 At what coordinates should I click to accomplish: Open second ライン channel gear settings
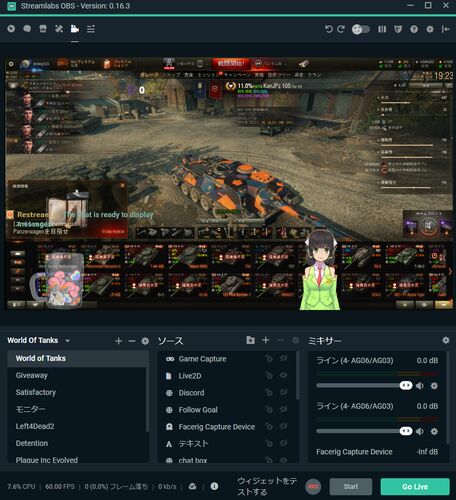tap(434, 431)
